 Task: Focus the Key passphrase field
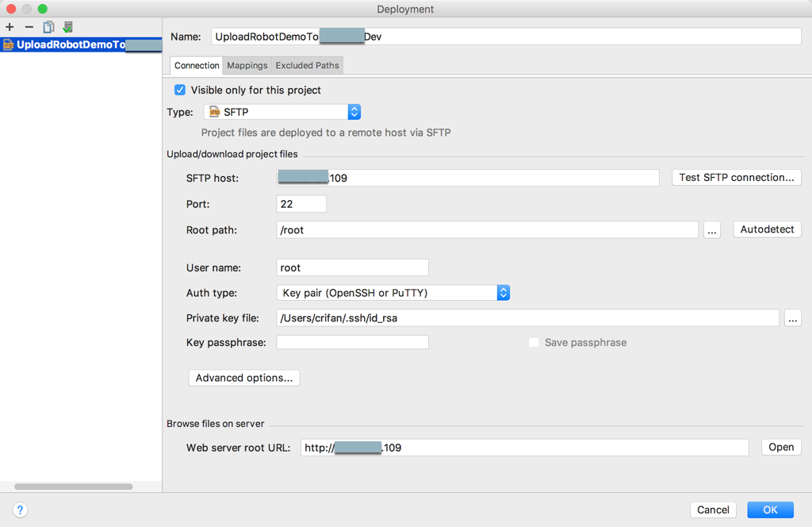[352, 342]
